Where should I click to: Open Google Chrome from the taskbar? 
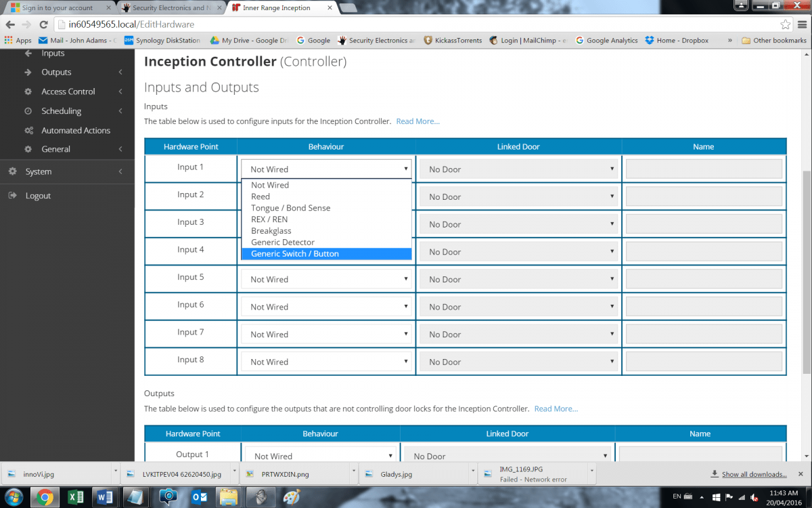pyautogui.click(x=45, y=497)
